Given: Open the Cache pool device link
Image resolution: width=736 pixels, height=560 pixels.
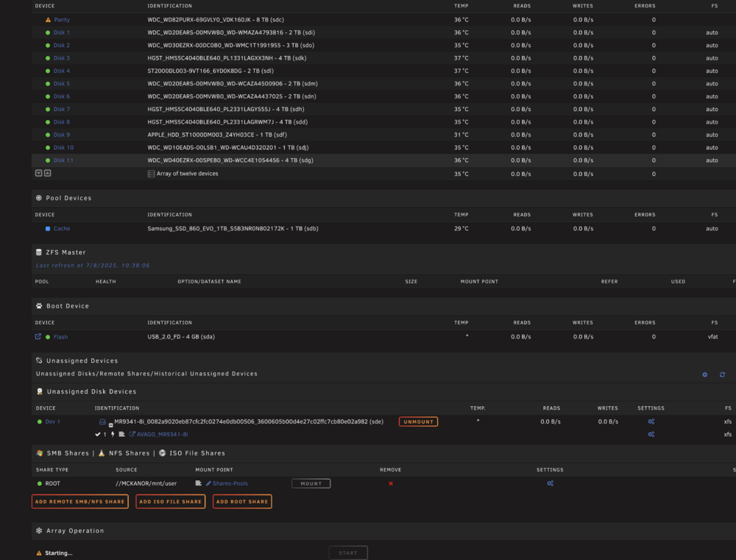Looking at the screenshot, I should 62,229.
